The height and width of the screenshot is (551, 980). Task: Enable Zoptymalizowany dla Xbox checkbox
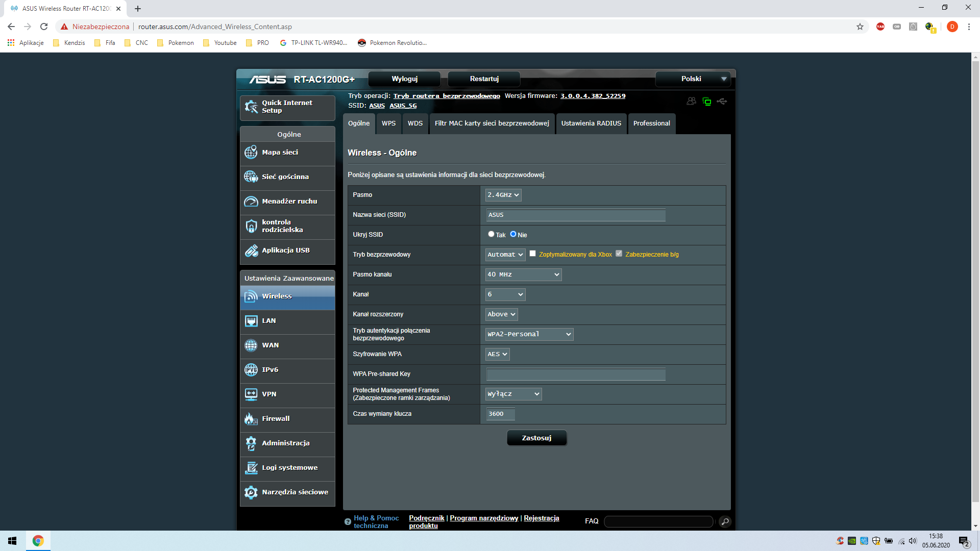coord(532,254)
